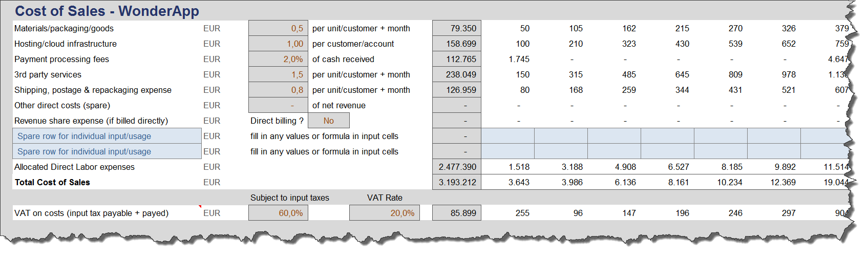Click the 'Total Cost of Sales' label
868x255 pixels.
click(52, 183)
